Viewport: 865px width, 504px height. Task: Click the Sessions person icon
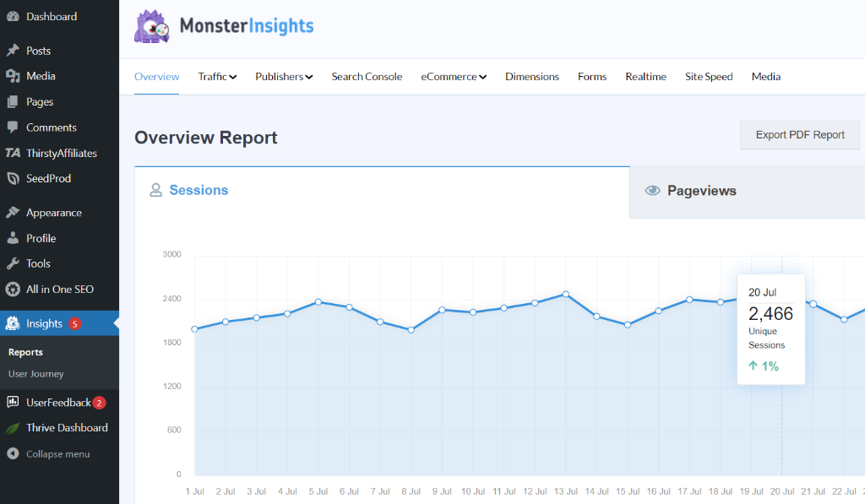click(156, 190)
